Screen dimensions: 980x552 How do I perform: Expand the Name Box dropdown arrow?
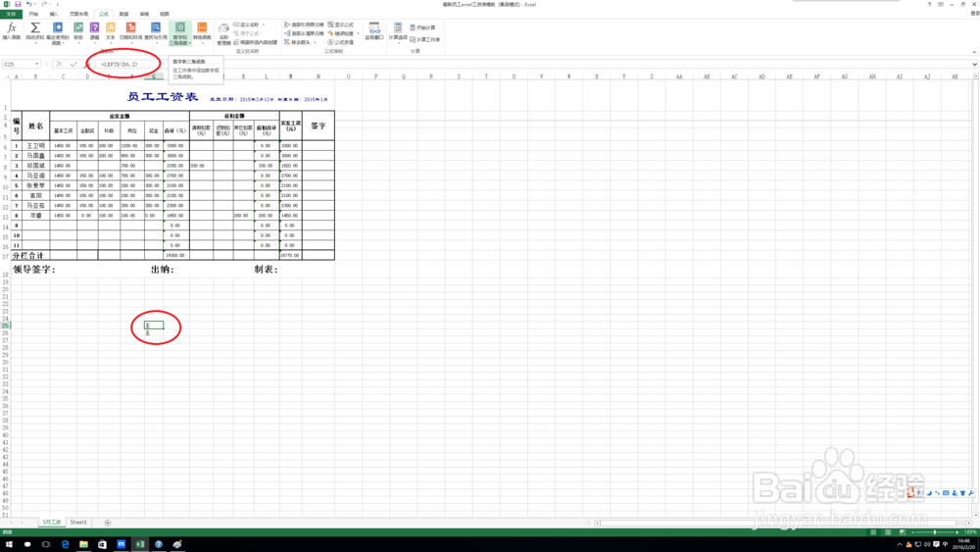coord(37,64)
